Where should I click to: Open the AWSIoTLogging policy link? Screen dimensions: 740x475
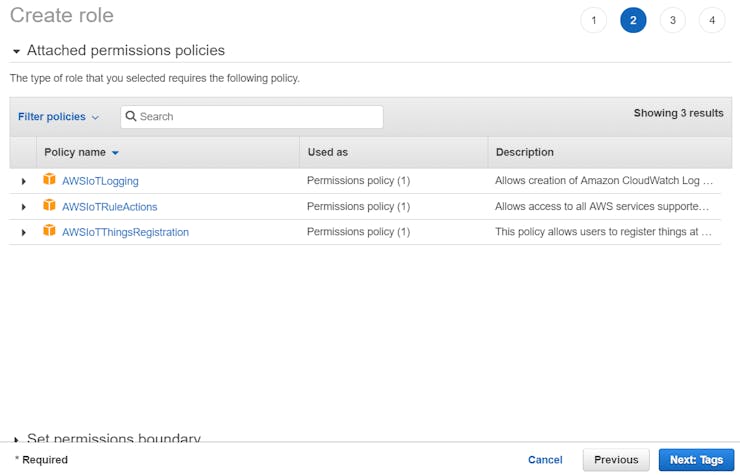coord(100,181)
